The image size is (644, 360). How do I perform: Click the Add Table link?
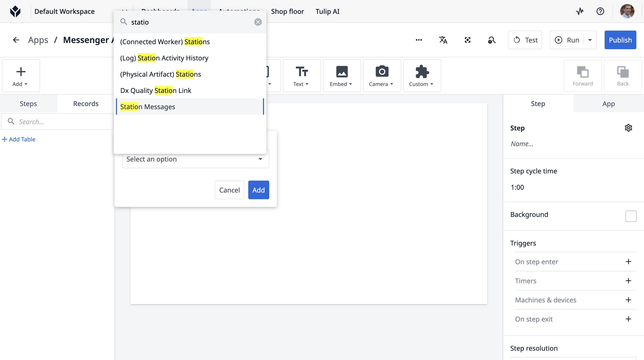tap(19, 139)
